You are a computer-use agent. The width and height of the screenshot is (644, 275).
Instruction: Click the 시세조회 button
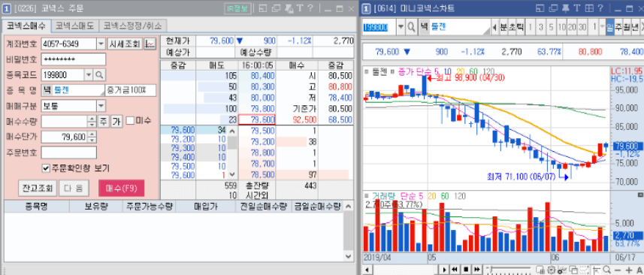click(125, 44)
